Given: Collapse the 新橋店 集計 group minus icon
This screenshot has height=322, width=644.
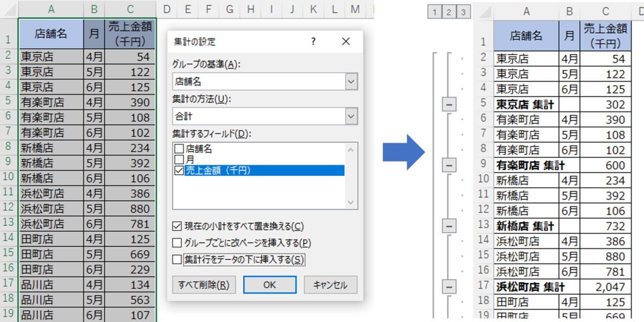Looking at the screenshot, I should 449,225.
